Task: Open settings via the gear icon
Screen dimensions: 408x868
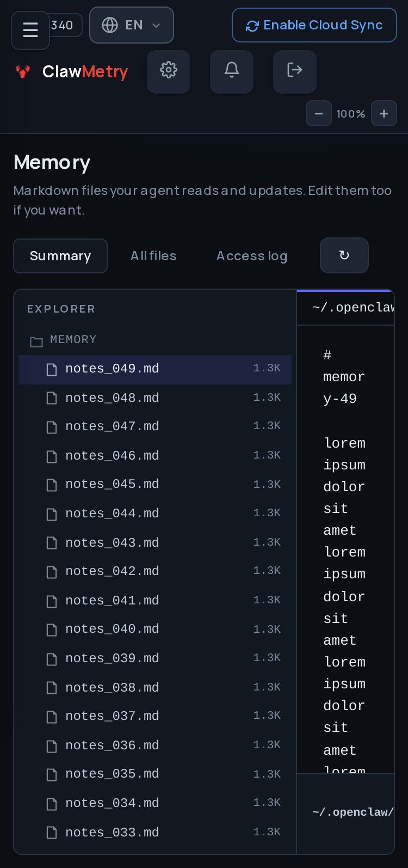Action: click(169, 71)
